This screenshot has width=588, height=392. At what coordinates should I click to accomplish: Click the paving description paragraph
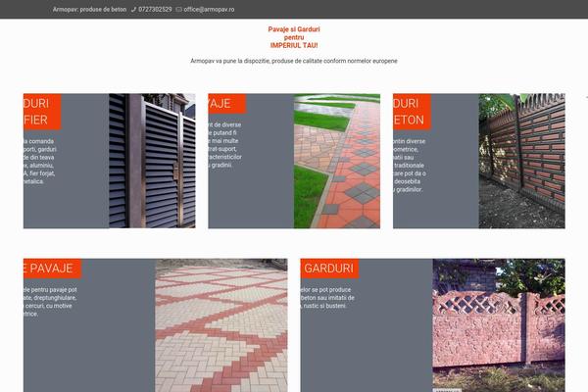click(x=225, y=145)
